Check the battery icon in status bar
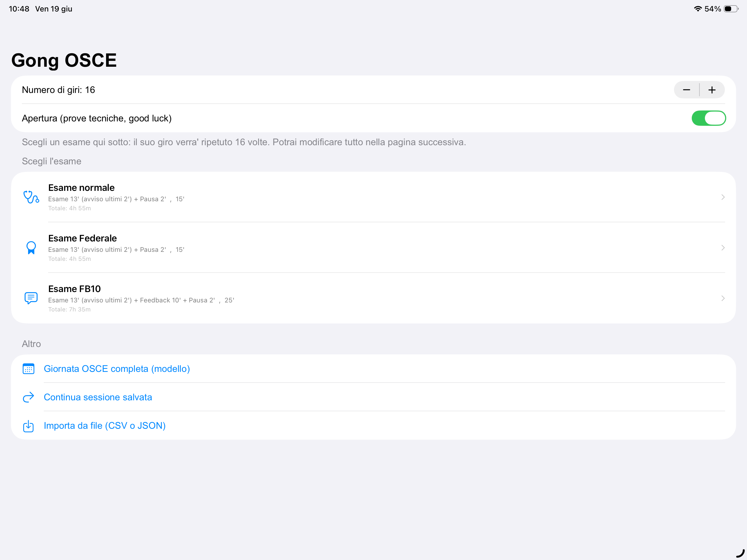Image resolution: width=747 pixels, height=560 pixels. pyautogui.click(x=731, y=9)
